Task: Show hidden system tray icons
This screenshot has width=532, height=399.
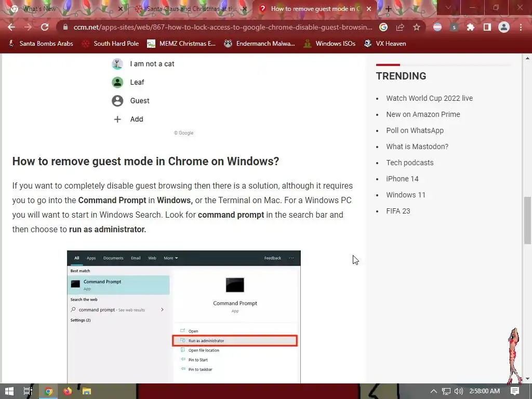Action: 434,391
